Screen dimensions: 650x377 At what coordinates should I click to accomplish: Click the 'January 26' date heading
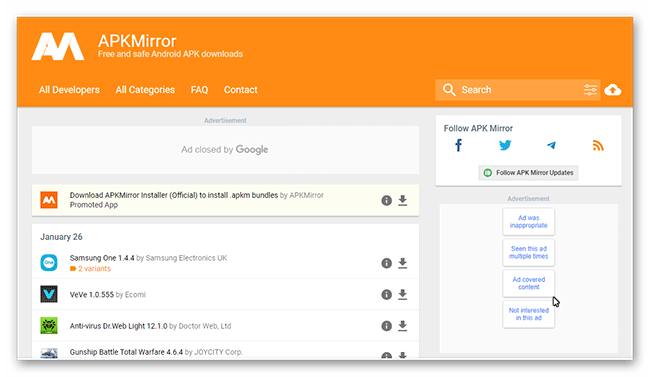[61, 237]
